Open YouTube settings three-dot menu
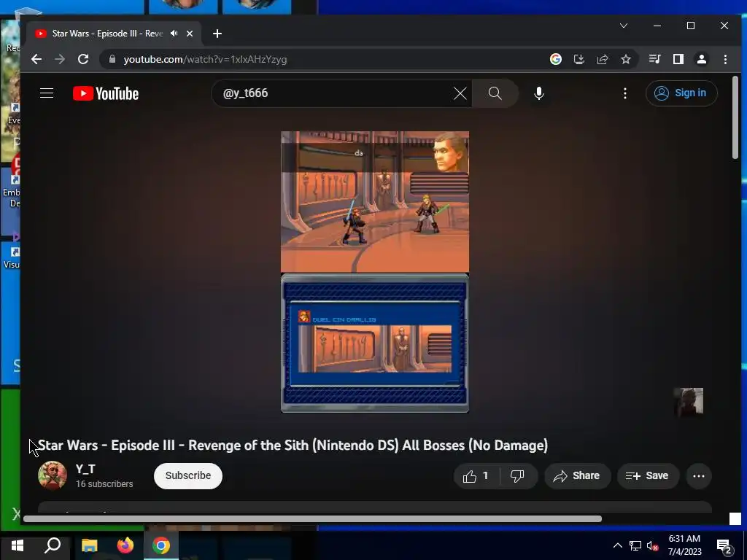The image size is (747, 560). (x=625, y=93)
